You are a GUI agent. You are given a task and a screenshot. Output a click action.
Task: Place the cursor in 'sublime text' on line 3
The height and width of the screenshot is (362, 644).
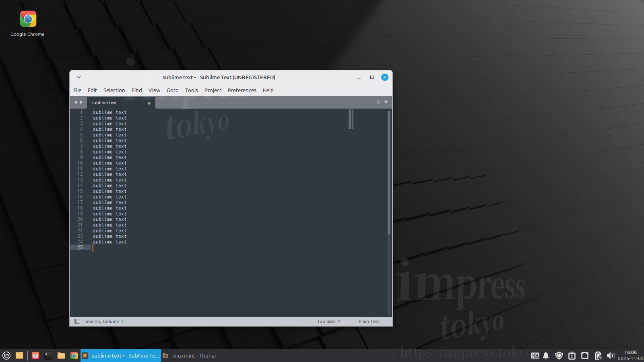click(x=109, y=124)
